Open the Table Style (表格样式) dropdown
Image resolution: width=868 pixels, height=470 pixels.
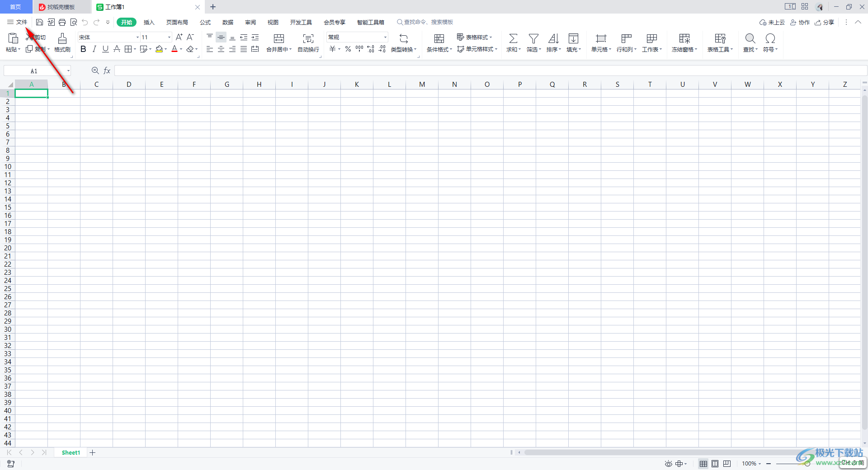click(474, 37)
